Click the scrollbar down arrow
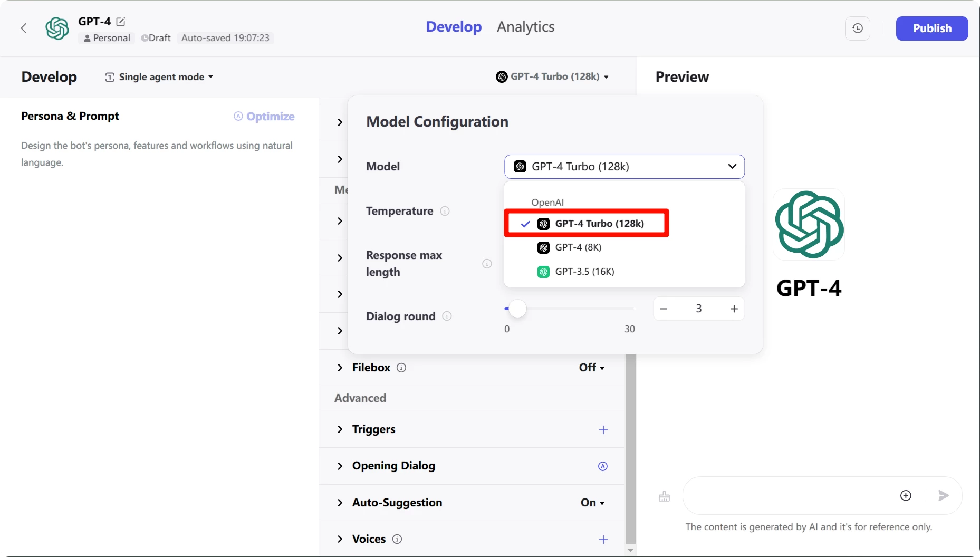This screenshot has height=557, width=980. pyautogui.click(x=630, y=550)
